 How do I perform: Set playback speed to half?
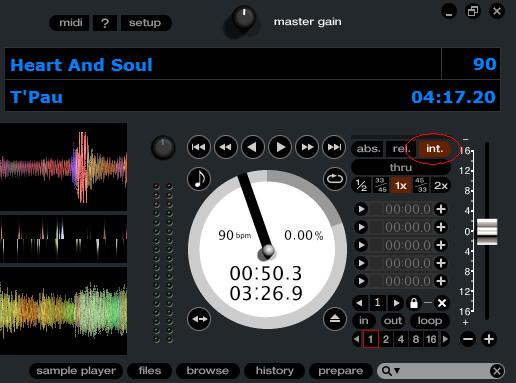point(361,185)
